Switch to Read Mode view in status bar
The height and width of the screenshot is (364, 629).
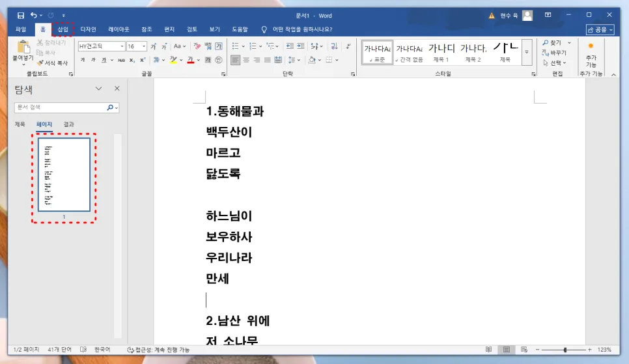[x=488, y=350]
